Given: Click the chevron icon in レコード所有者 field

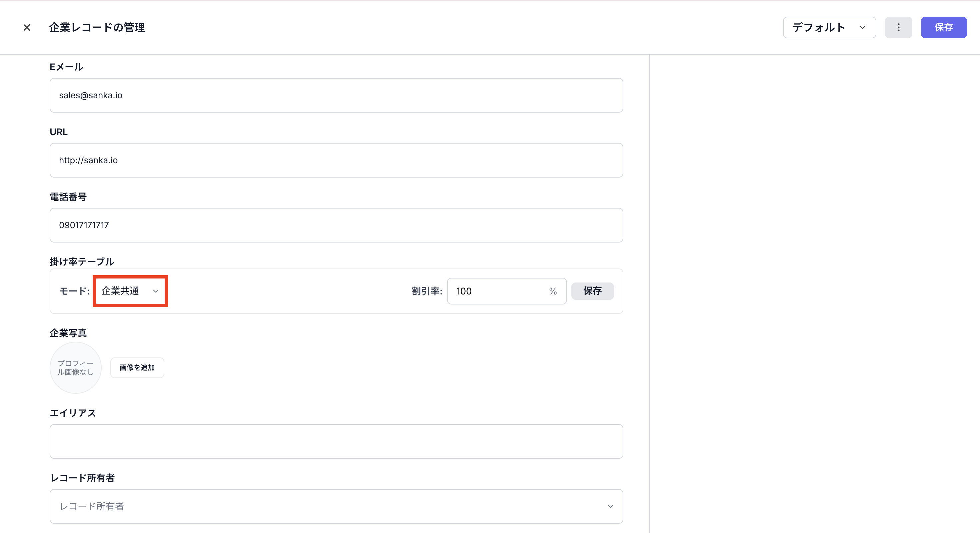Looking at the screenshot, I should [x=610, y=506].
